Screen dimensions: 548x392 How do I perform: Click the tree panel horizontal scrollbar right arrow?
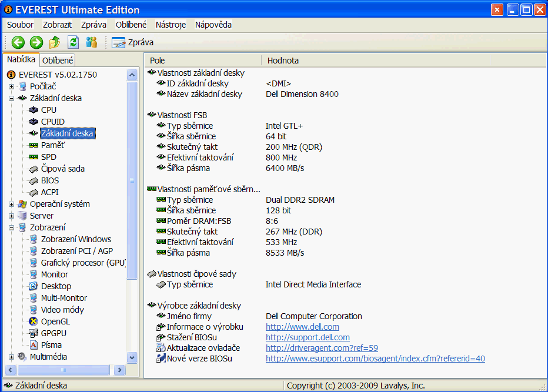coord(119,370)
